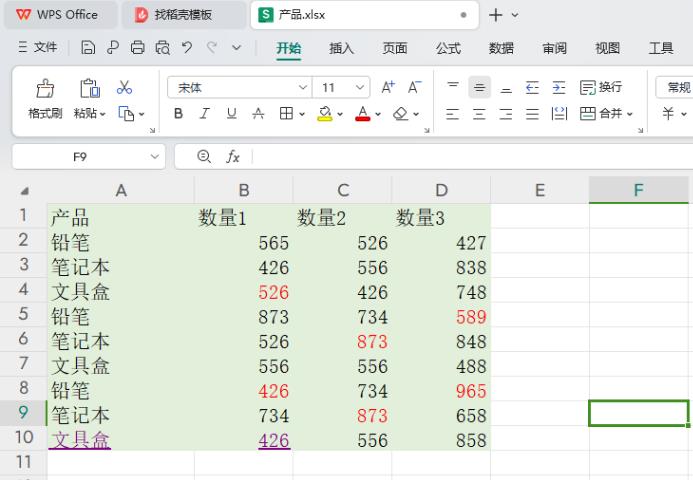Image resolution: width=693 pixels, height=480 pixels.
Task: Click the Save icon in quick access toolbar
Action: pyautogui.click(x=88, y=47)
